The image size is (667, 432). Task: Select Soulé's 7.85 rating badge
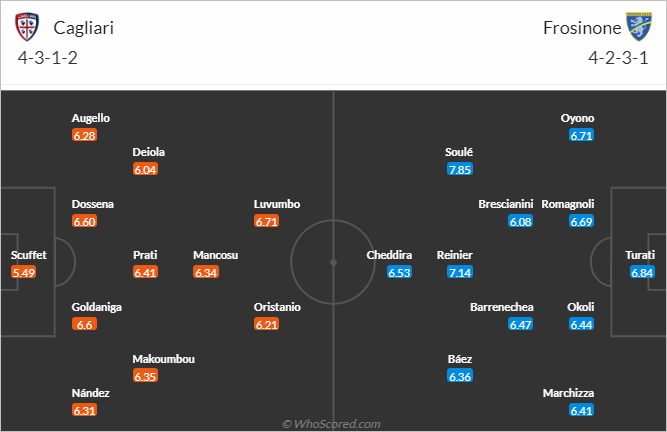pos(460,170)
